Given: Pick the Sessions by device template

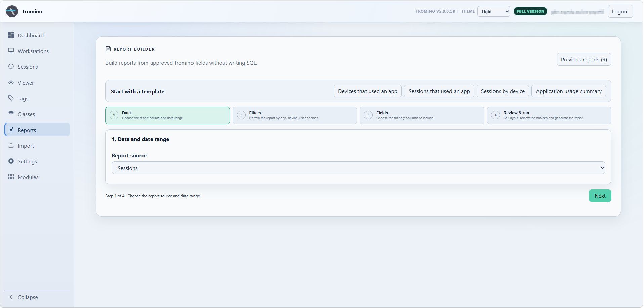Looking at the screenshot, I should point(503,91).
